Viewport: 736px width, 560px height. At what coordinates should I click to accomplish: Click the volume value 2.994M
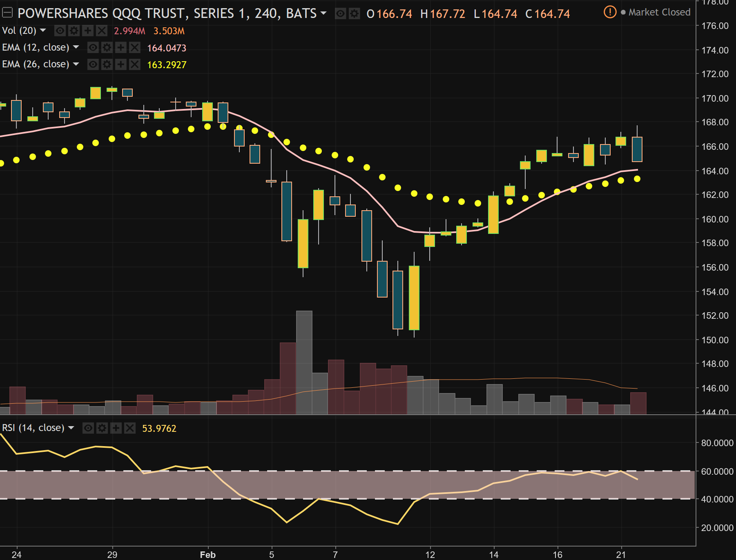129,31
